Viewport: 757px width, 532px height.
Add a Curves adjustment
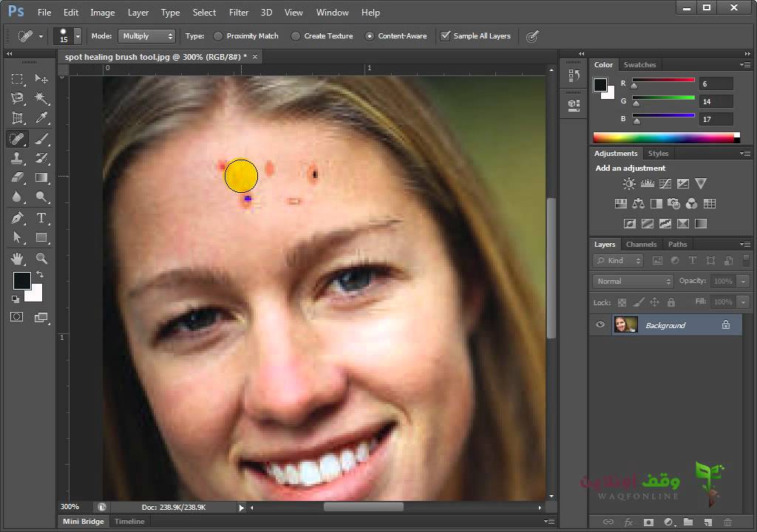tap(665, 183)
